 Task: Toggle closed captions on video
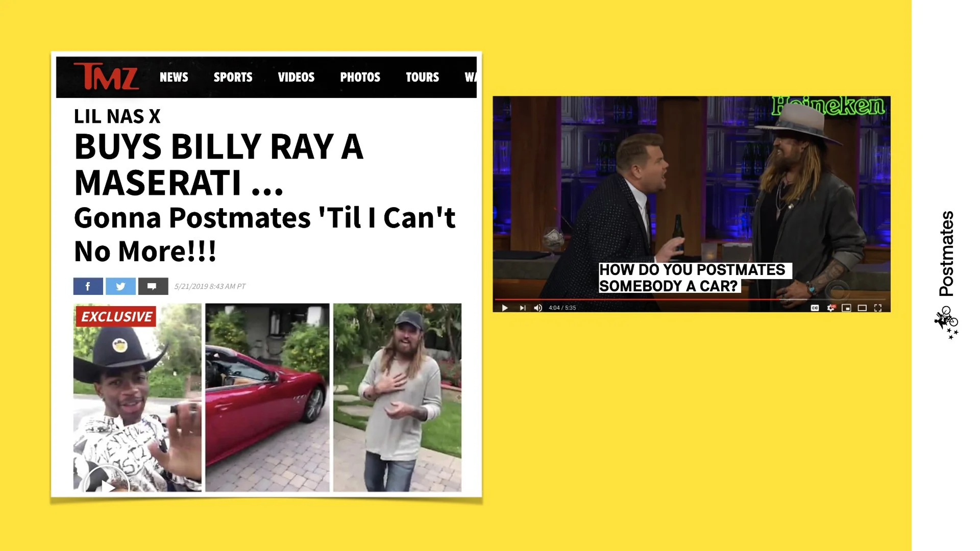tap(815, 308)
